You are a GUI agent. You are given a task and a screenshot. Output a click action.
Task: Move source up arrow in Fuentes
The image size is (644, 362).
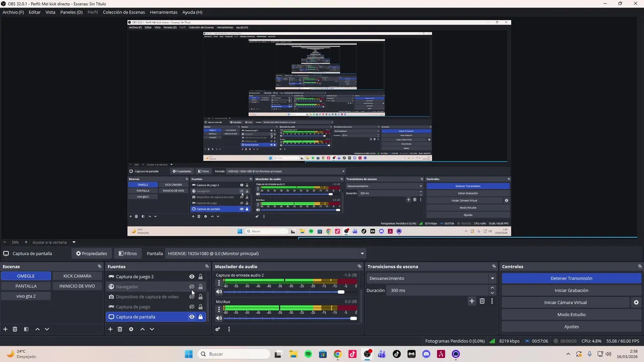(x=142, y=329)
